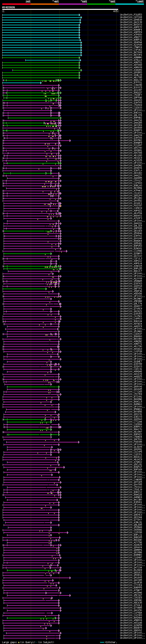Click hit label UniRef100_B6T908
Screen dimensions: 146x644
[131, 52]
